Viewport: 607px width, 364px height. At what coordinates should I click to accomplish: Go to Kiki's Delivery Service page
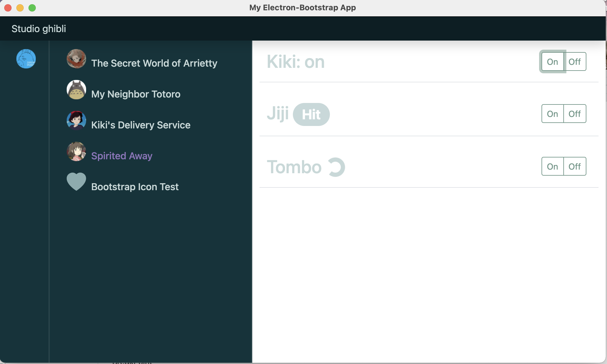[x=141, y=125]
